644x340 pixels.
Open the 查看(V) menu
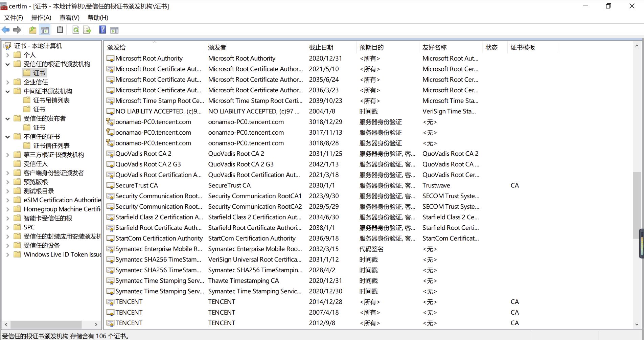70,18
